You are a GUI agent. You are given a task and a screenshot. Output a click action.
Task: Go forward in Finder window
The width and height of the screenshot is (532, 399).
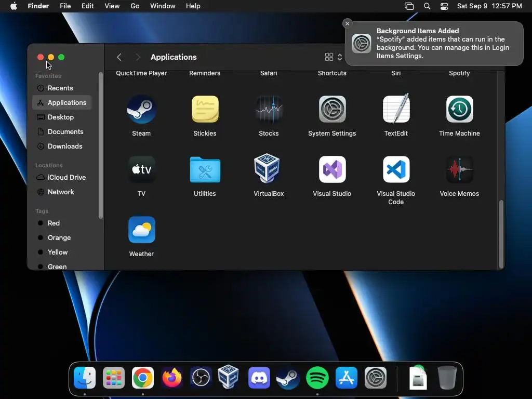coord(138,57)
